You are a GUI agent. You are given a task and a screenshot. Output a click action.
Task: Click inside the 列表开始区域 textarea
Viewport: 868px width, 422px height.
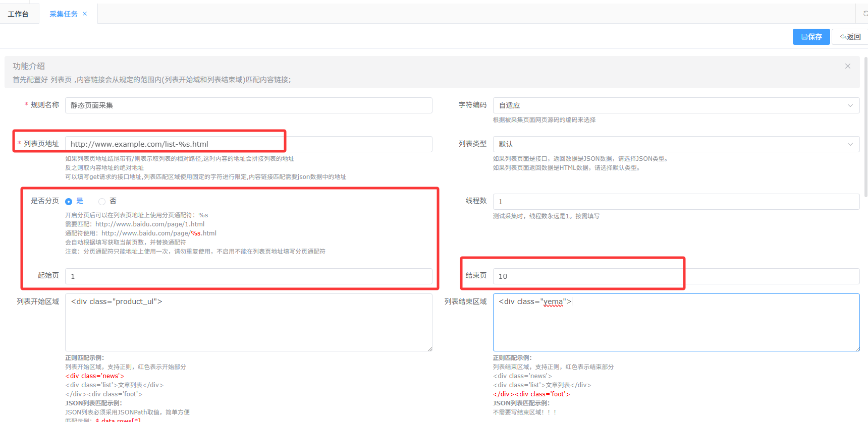click(x=248, y=323)
